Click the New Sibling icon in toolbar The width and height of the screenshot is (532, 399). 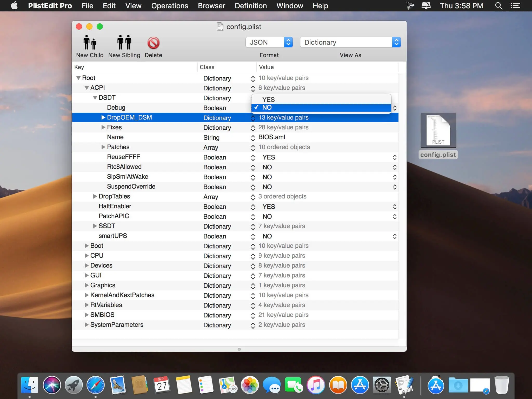click(x=124, y=45)
